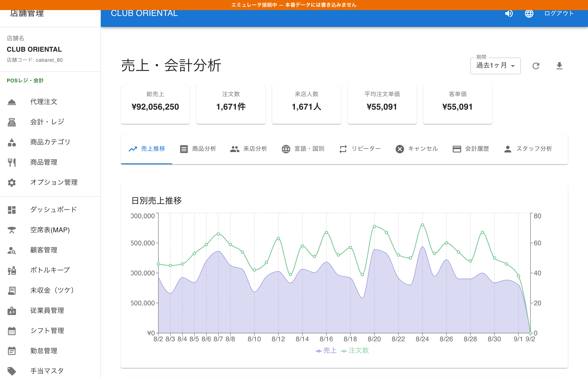Open 商品管理 sidebar entry

pyautogui.click(x=50, y=162)
